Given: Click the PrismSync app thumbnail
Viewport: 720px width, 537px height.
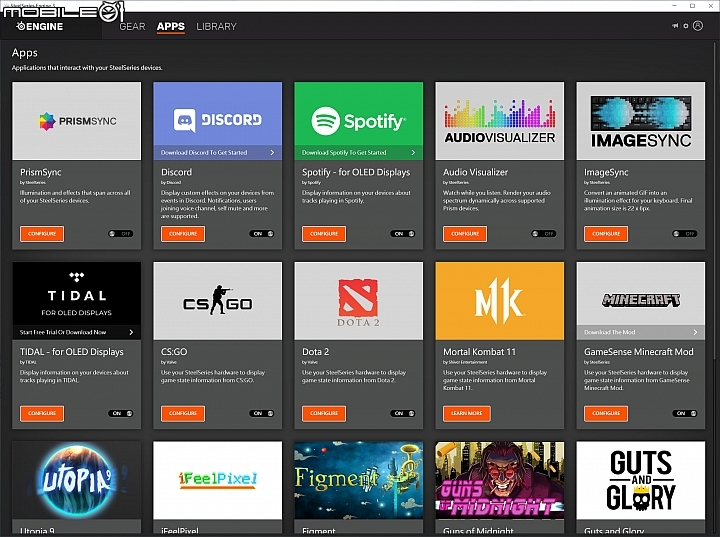Looking at the screenshot, I should click(x=77, y=121).
